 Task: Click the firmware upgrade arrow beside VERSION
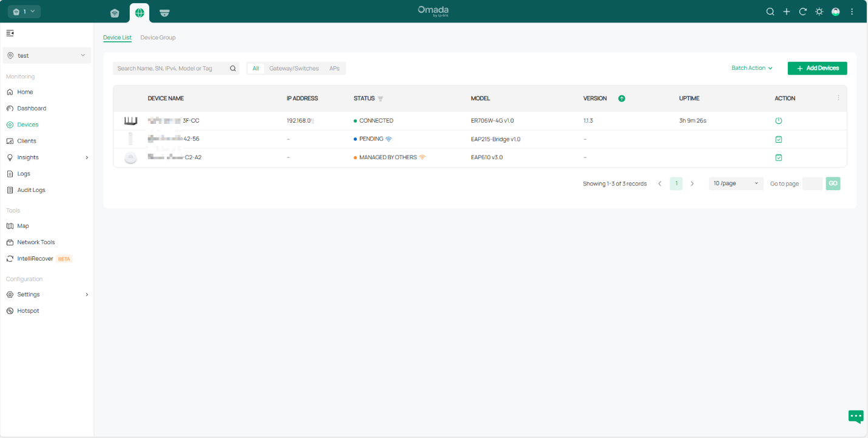(x=622, y=98)
